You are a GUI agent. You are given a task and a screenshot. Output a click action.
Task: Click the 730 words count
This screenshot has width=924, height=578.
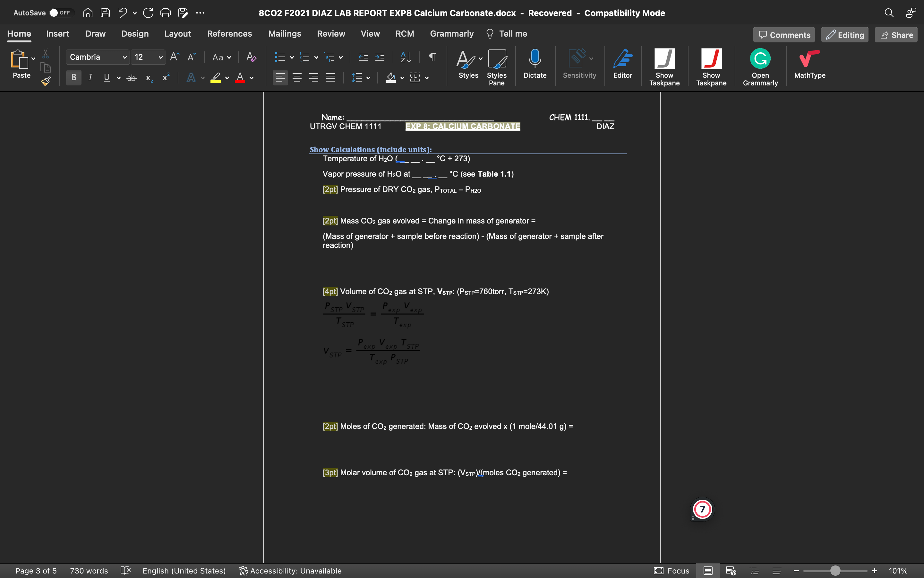click(x=89, y=571)
